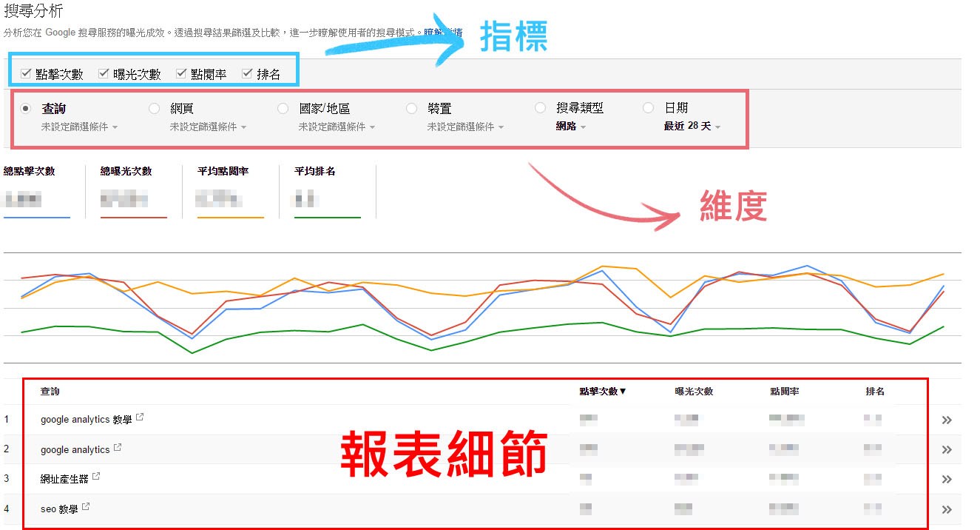This screenshot has width=980, height=530.
Task: Disable the 點閱率 metric checkbox
Action: pos(181,73)
